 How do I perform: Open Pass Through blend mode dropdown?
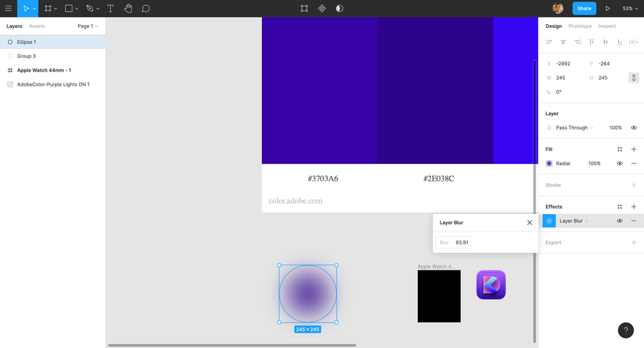pyautogui.click(x=574, y=127)
